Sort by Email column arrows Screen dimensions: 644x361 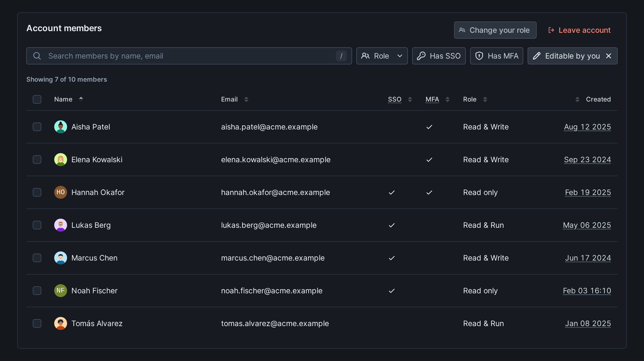(246, 99)
